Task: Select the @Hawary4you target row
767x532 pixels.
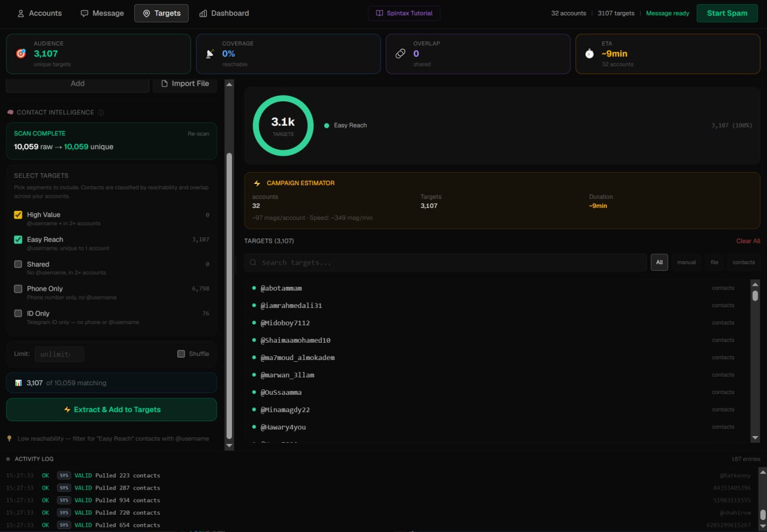Action: coord(497,427)
